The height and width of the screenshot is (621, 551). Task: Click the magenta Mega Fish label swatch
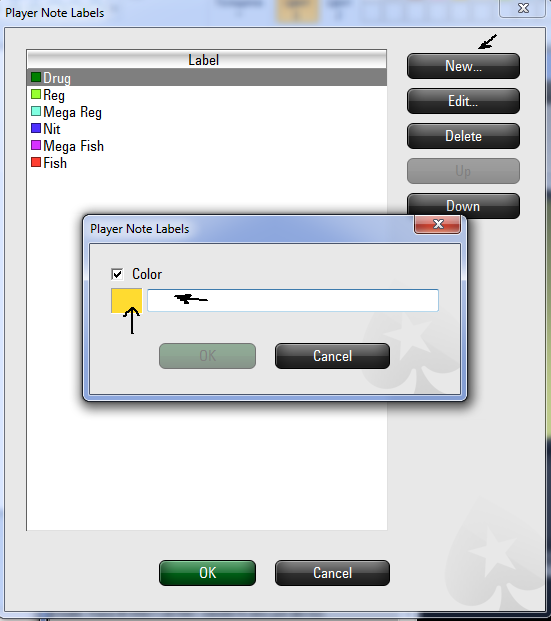[x=36, y=145]
